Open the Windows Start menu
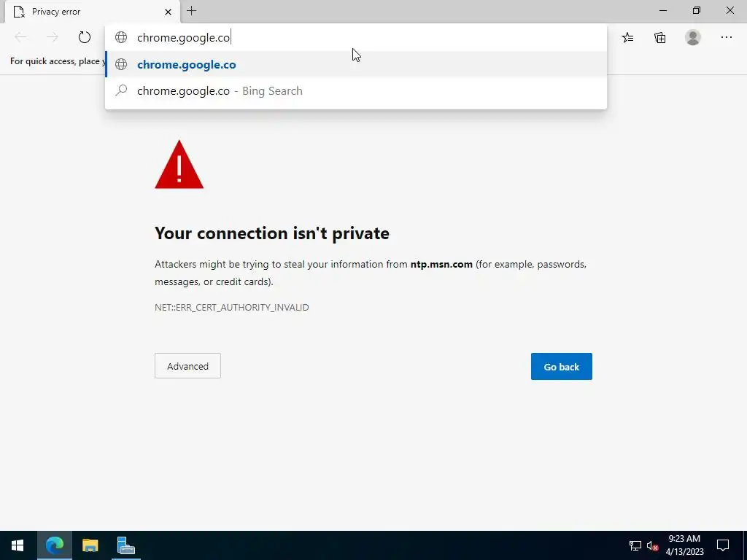The image size is (747, 560). click(x=18, y=545)
